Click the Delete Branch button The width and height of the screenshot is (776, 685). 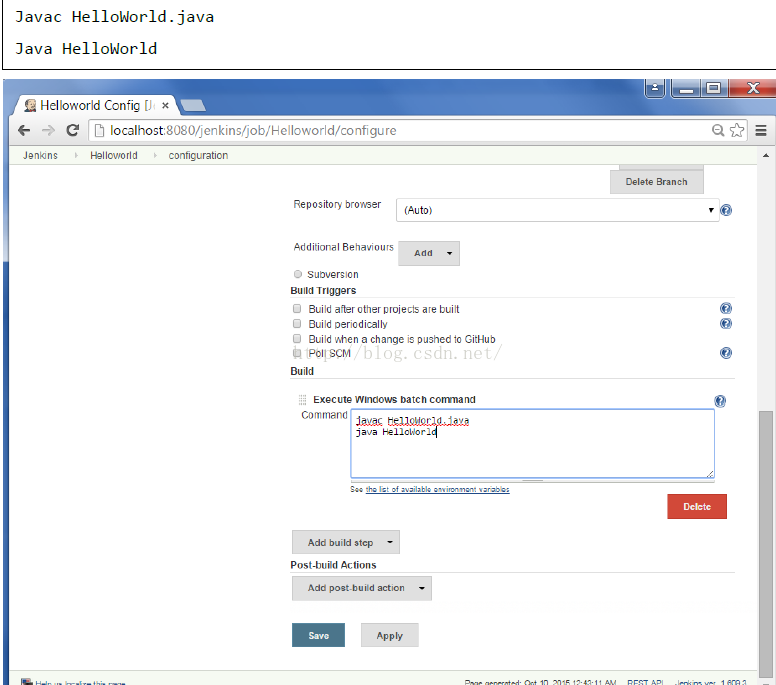[x=656, y=182]
